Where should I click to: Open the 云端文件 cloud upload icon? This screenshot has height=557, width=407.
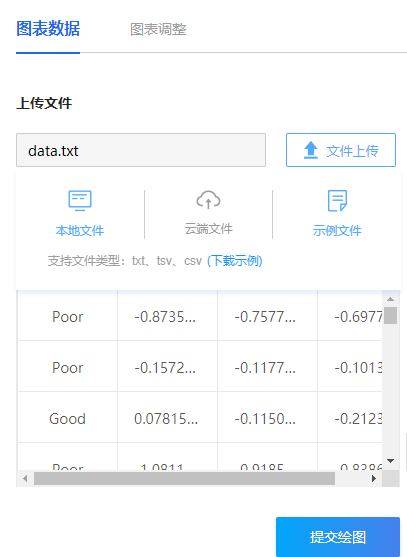[208, 200]
